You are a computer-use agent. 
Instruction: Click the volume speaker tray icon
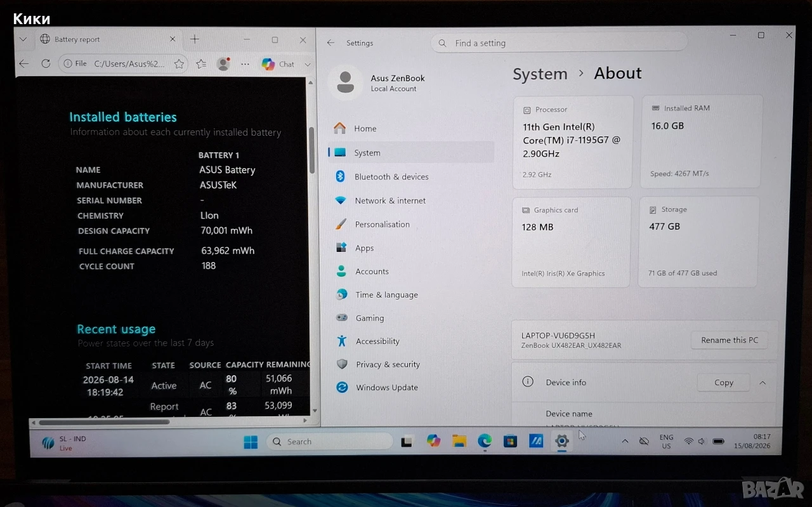click(702, 442)
